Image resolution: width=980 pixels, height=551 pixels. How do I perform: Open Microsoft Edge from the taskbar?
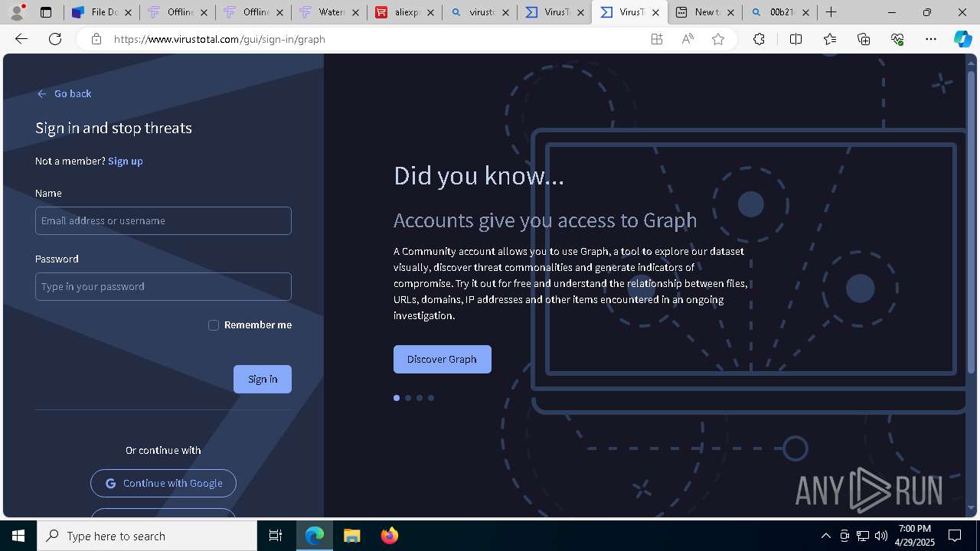click(315, 536)
